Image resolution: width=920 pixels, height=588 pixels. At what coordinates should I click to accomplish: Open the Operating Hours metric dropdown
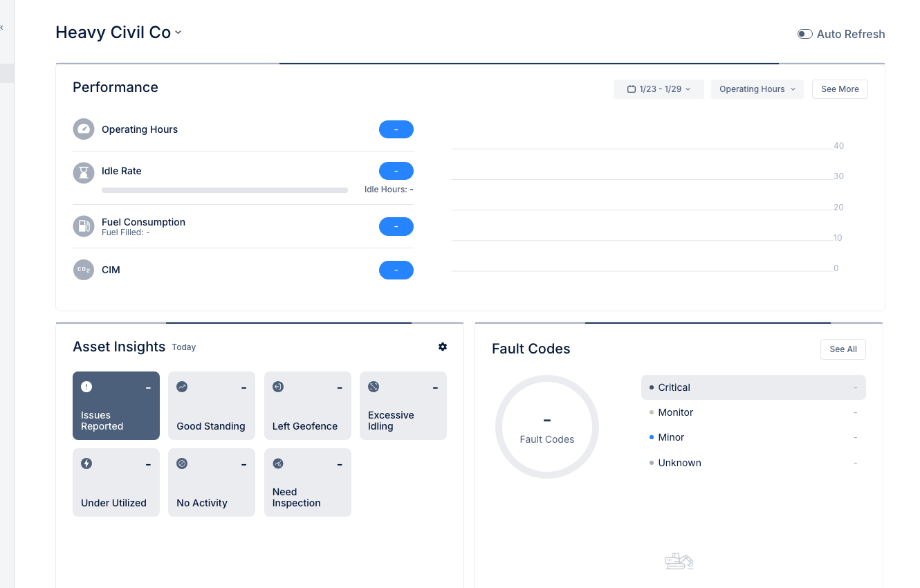pyautogui.click(x=757, y=89)
